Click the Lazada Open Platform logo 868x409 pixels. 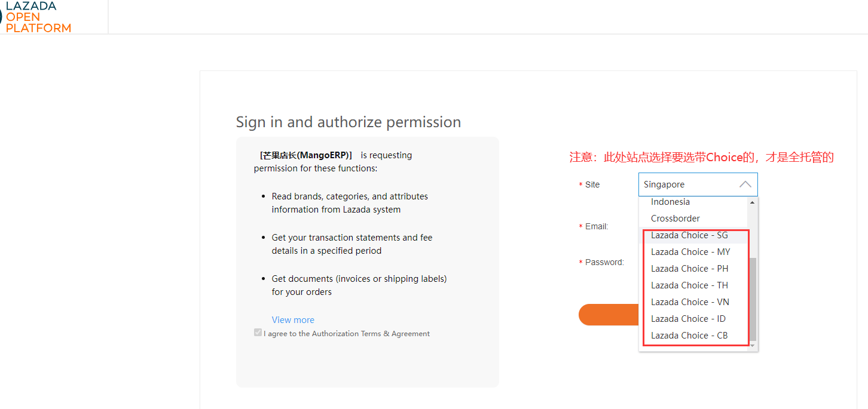click(x=36, y=17)
